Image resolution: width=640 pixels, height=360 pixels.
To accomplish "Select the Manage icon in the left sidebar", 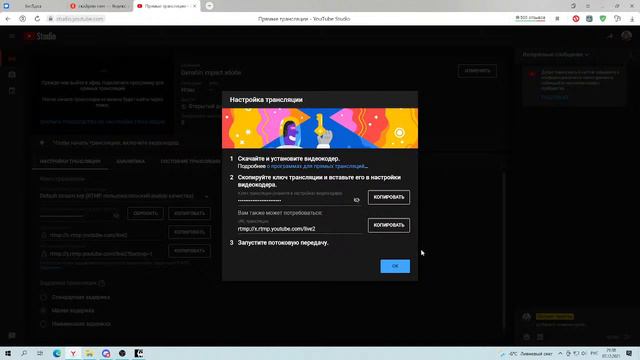I will click(x=12, y=91).
